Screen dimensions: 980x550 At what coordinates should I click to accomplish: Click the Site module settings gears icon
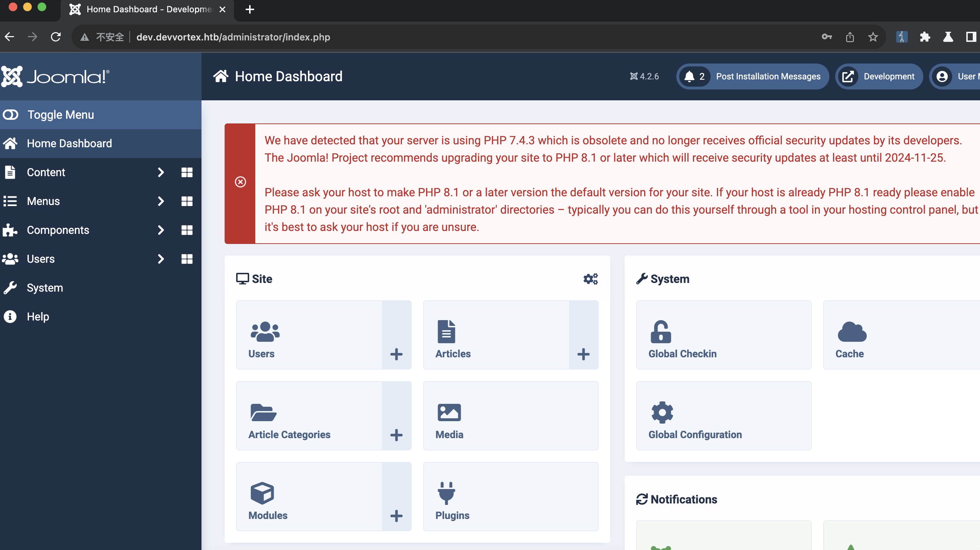click(x=590, y=279)
